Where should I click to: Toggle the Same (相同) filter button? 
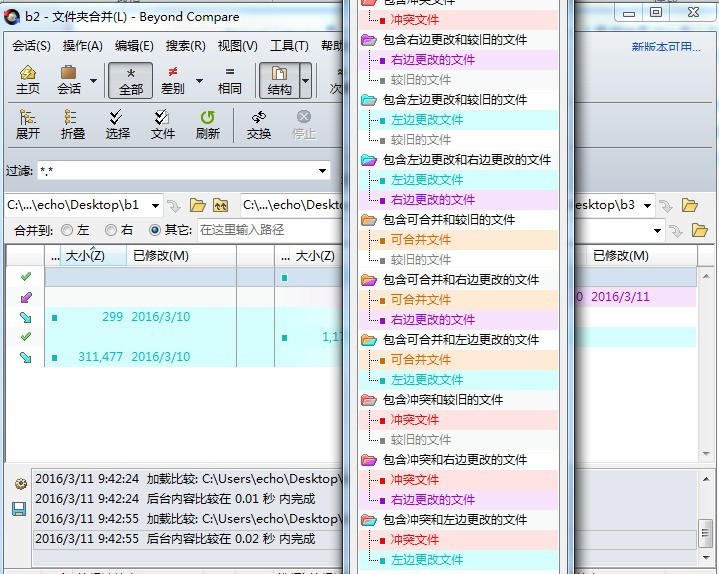tap(230, 80)
